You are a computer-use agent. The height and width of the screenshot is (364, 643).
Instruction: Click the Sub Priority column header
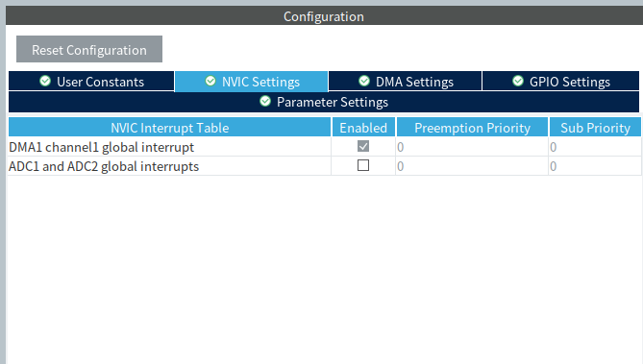click(x=595, y=127)
